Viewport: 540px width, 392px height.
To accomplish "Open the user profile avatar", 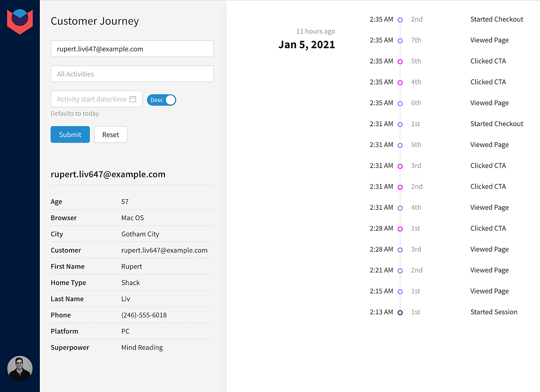I will point(20,368).
